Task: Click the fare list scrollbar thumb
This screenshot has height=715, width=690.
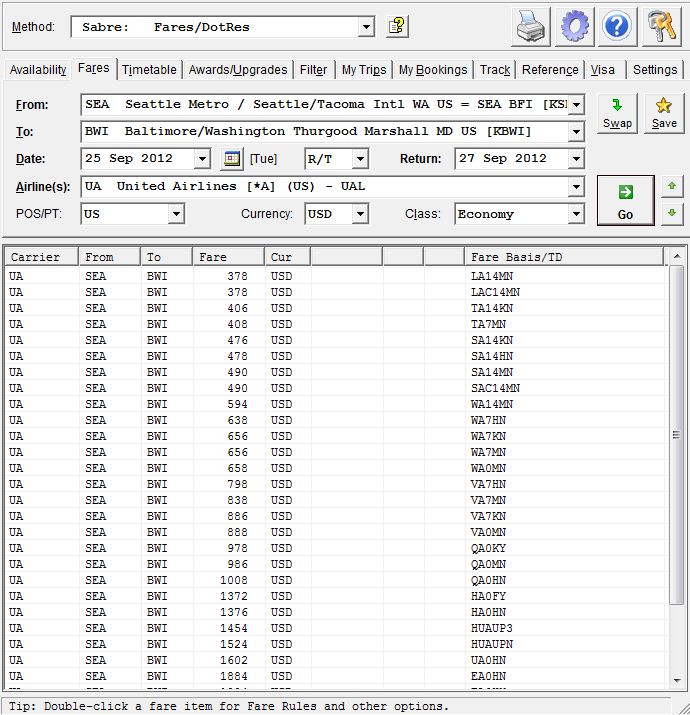Action: point(677,435)
